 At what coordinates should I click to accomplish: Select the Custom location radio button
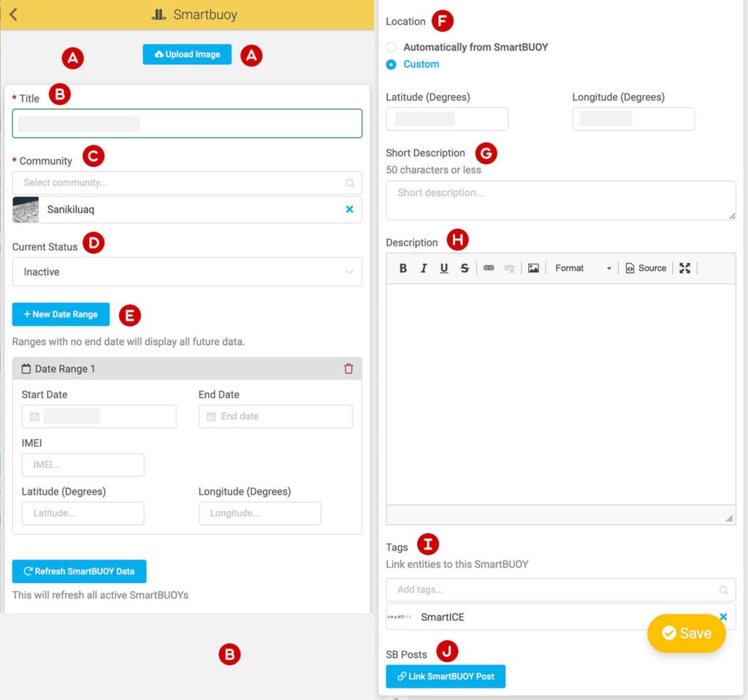(x=392, y=64)
